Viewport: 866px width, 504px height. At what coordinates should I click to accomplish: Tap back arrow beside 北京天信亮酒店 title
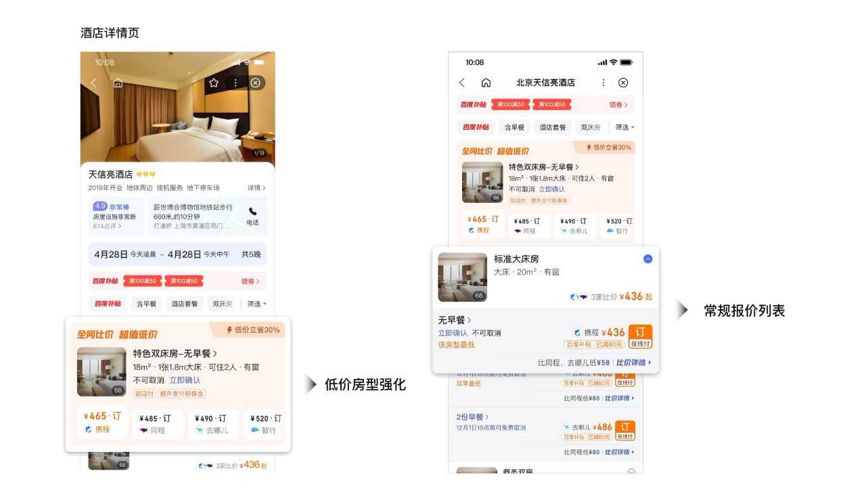tap(462, 83)
